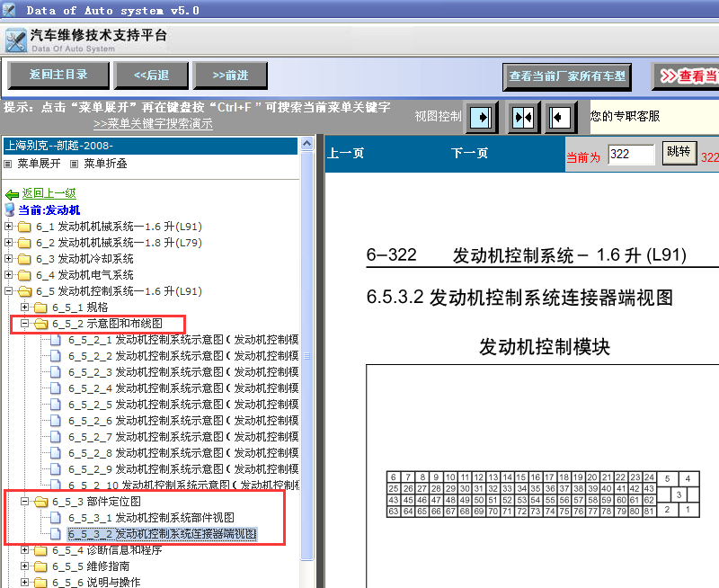This screenshot has width=719, height=588.
Task: Expand the 6_5_1 规格 node
Action: click(25, 307)
